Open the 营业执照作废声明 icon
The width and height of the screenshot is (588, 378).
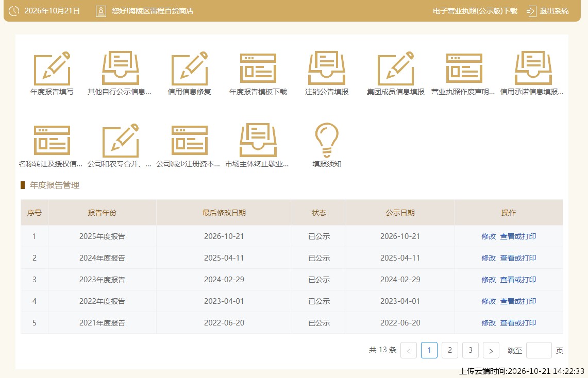464,68
